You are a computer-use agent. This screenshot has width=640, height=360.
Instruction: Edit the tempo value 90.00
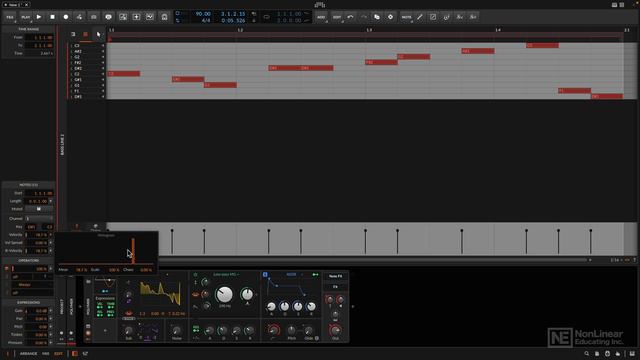[x=203, y=14]
